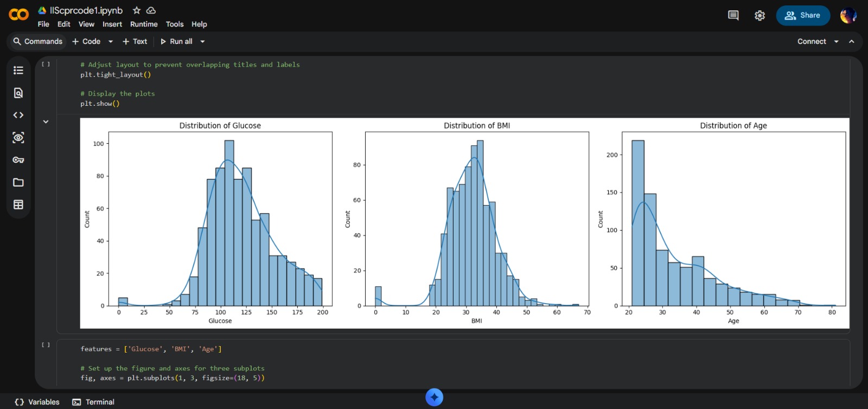868x409 pixels.
Task: Open the Table of contents sidebar icon
Action: tap(18, 71)
